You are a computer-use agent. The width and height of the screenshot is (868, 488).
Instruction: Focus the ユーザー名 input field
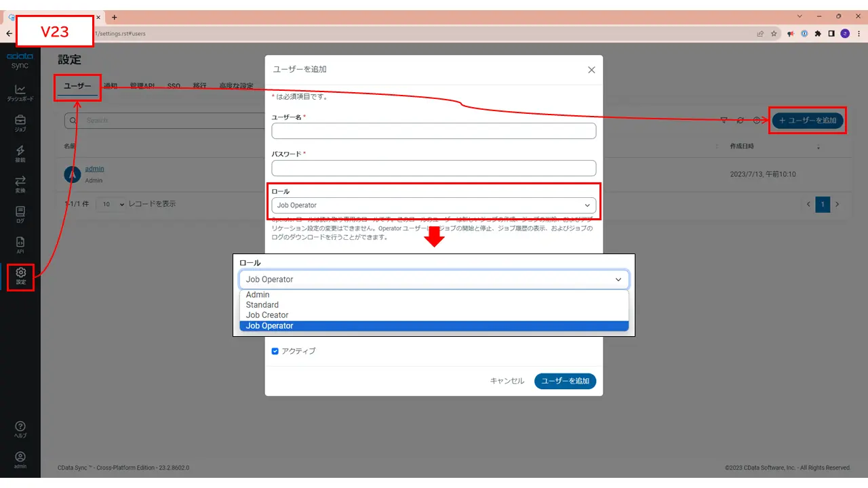pos(434,131)
